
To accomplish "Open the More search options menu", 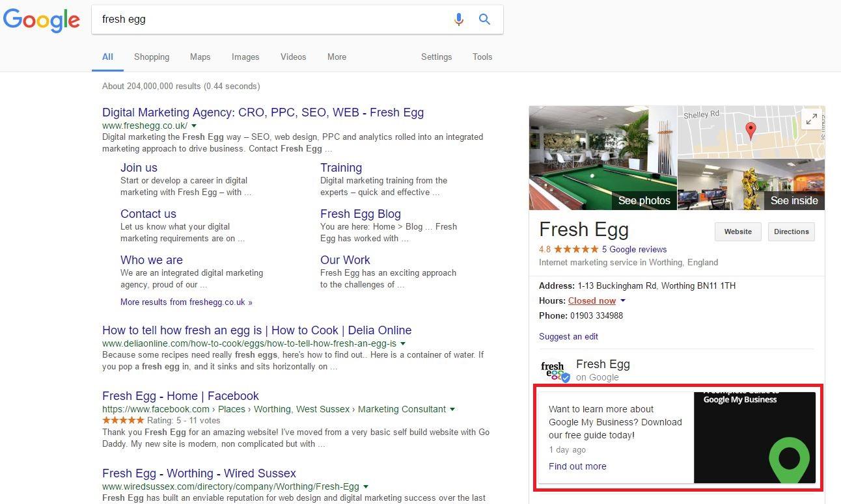I will 337,57.
